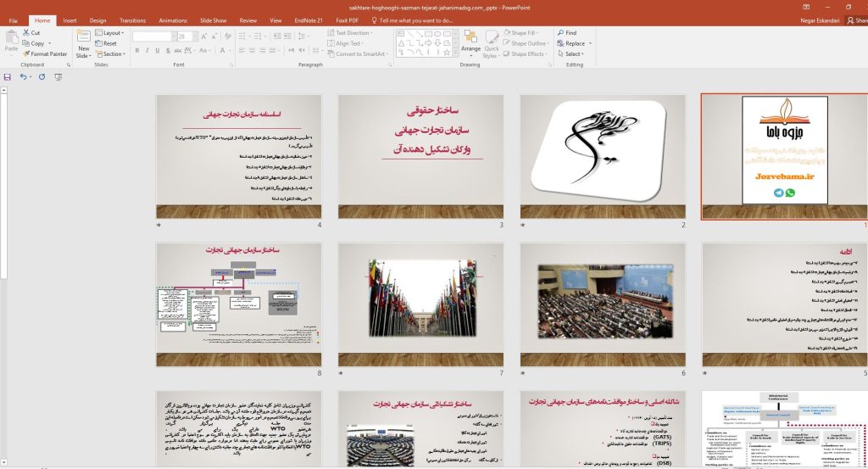Click the Find magnifier icon
This screenshot has width=868, height=469.
(x=561, y=33)
